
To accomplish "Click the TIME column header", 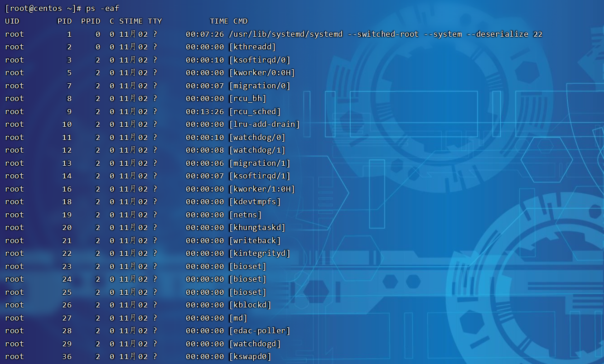I will pyautogui.click(x=219, y=21).
